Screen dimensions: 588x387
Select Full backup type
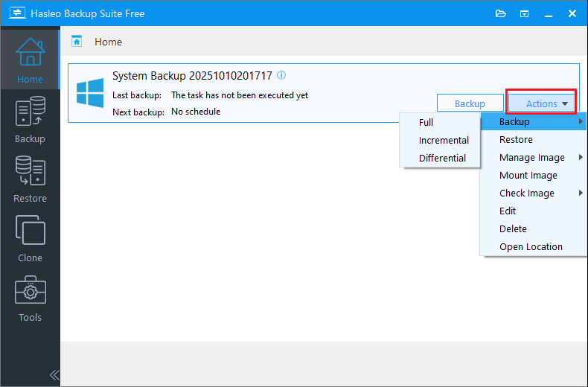pos(440,122)
